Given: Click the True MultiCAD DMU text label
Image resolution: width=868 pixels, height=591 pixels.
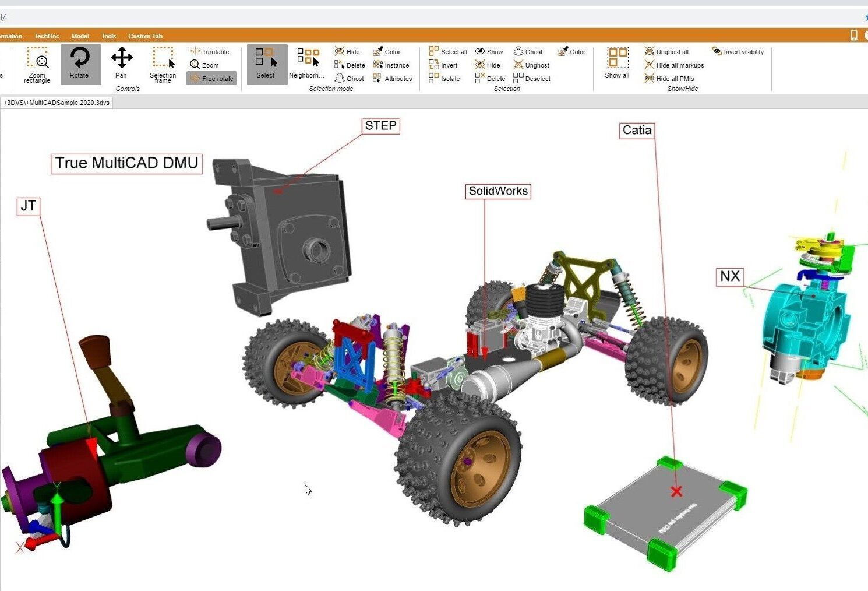Looking at the screenshot, I should click(x=127, y=163).
